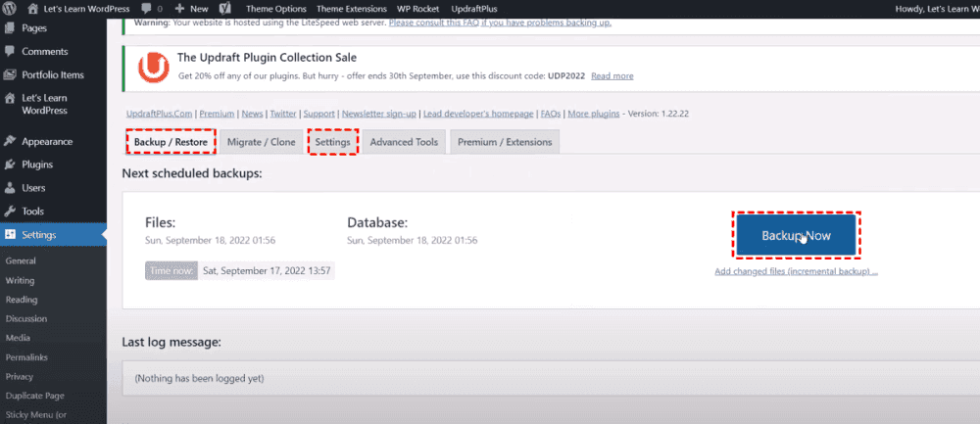Viewport: 980px width, 424px height.
Task: Click the Tools wrench icon
Action: point(10,212)
